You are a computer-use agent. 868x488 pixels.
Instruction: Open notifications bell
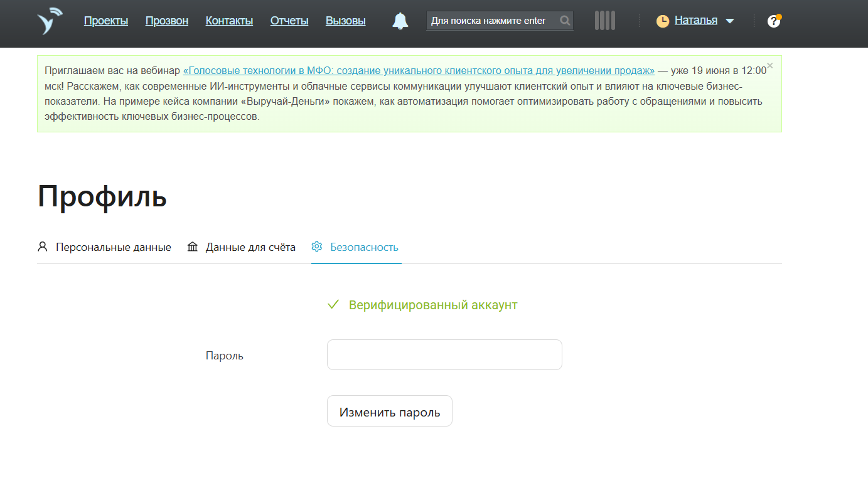pos(400,21)
